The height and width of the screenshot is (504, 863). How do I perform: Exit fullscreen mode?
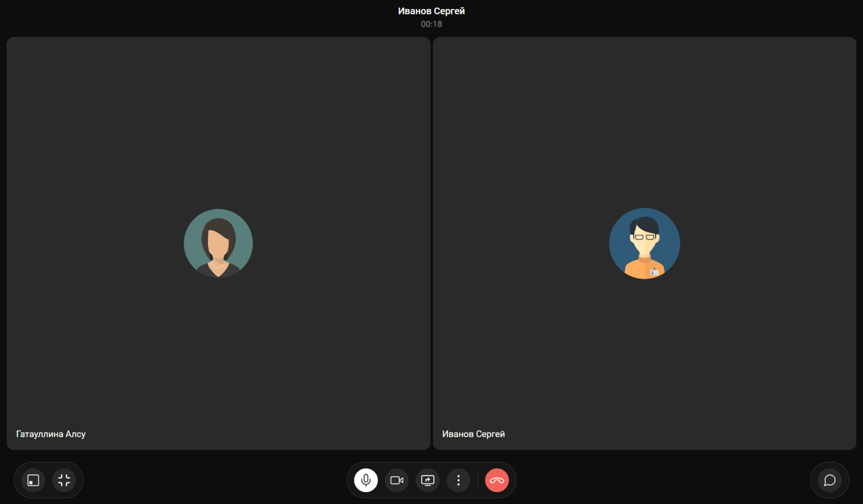[x=64, y=480]
